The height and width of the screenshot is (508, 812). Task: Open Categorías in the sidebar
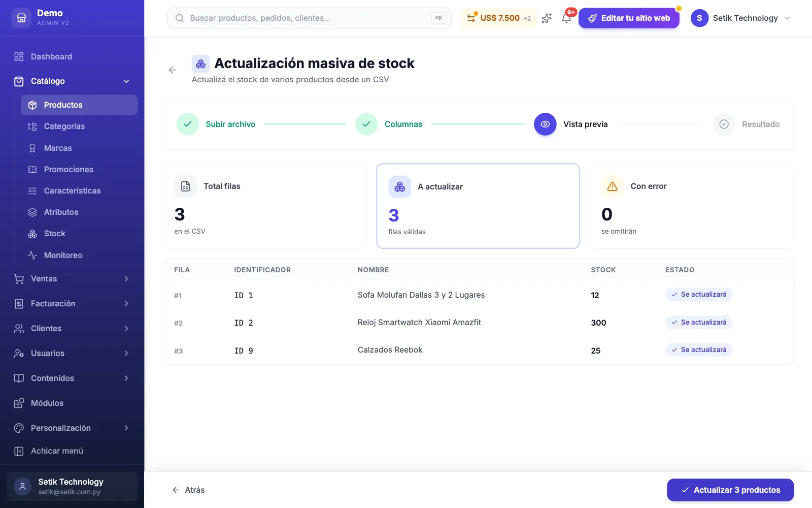[79, 126]
